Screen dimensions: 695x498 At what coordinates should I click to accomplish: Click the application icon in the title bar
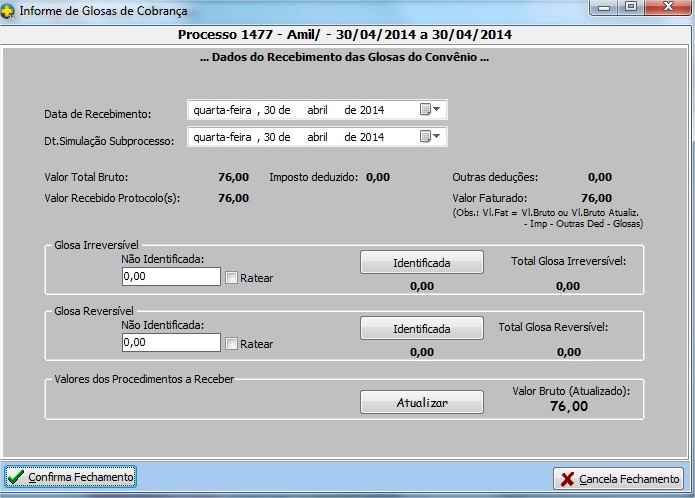coord(10,11)
